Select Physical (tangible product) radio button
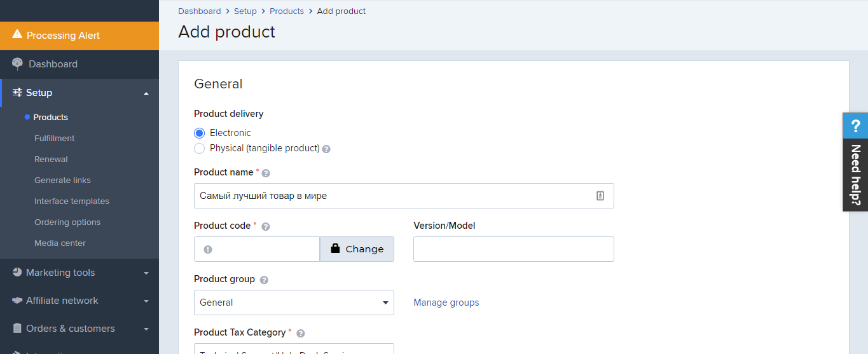The width and height of the screenshot is (868, 354). (200, 148)
